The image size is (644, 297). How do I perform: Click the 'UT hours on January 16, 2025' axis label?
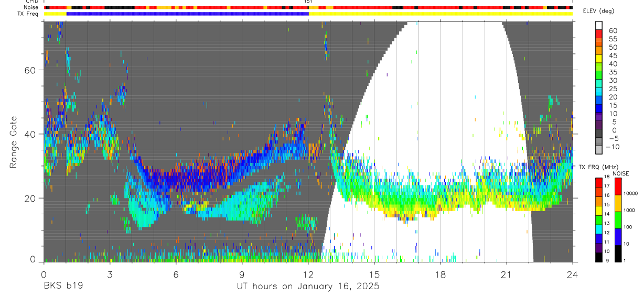308,287
